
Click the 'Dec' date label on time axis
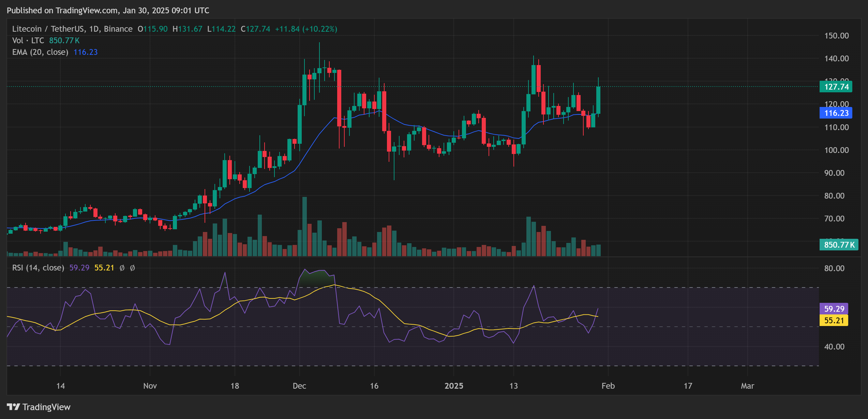coord(299,386)
